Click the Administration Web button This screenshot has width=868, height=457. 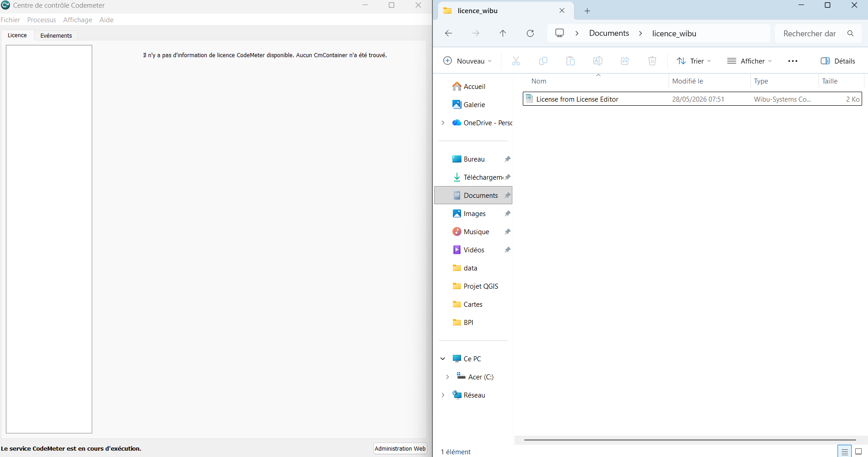tap(400, 448)
